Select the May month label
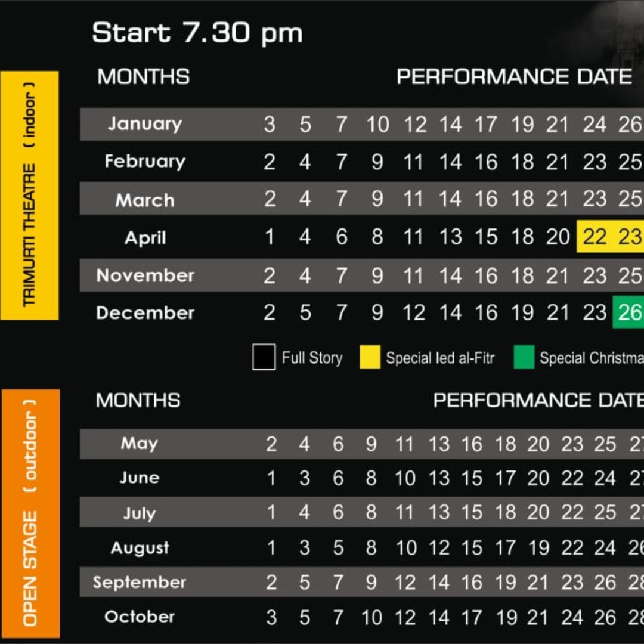The width and height of the screenshot is (644, 644). pyautogui.click(x=139, y=444)
